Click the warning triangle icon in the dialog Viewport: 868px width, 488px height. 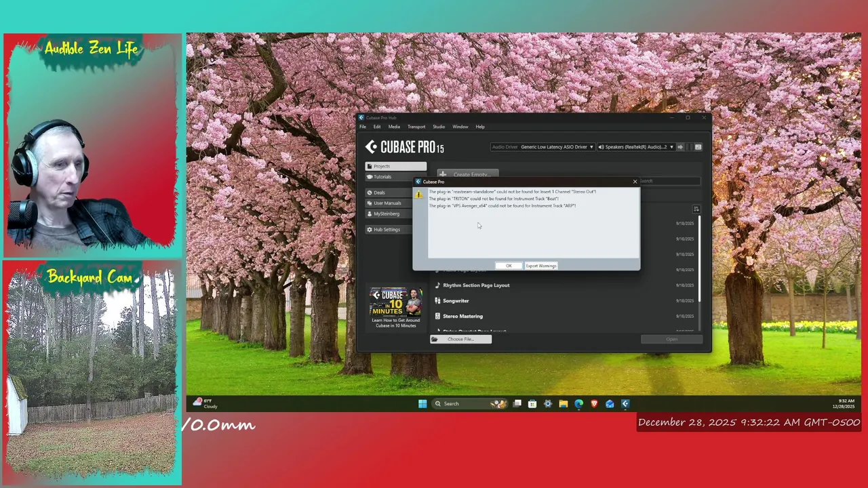point(418,195)
